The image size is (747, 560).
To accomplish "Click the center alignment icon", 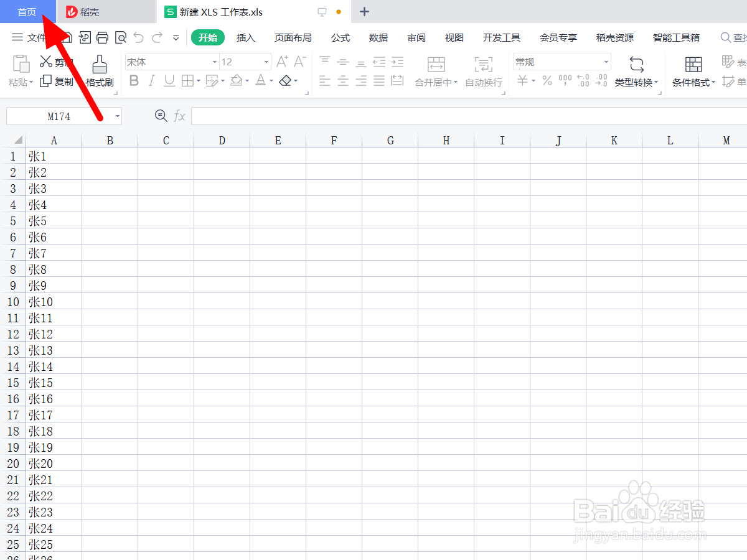I will point(343,80).
